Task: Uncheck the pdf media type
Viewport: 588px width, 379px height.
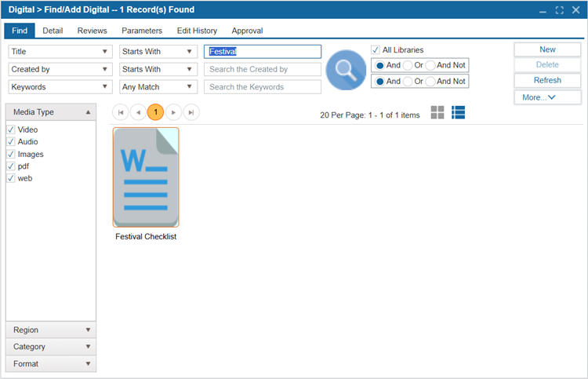Action: (x=11, y=166)
